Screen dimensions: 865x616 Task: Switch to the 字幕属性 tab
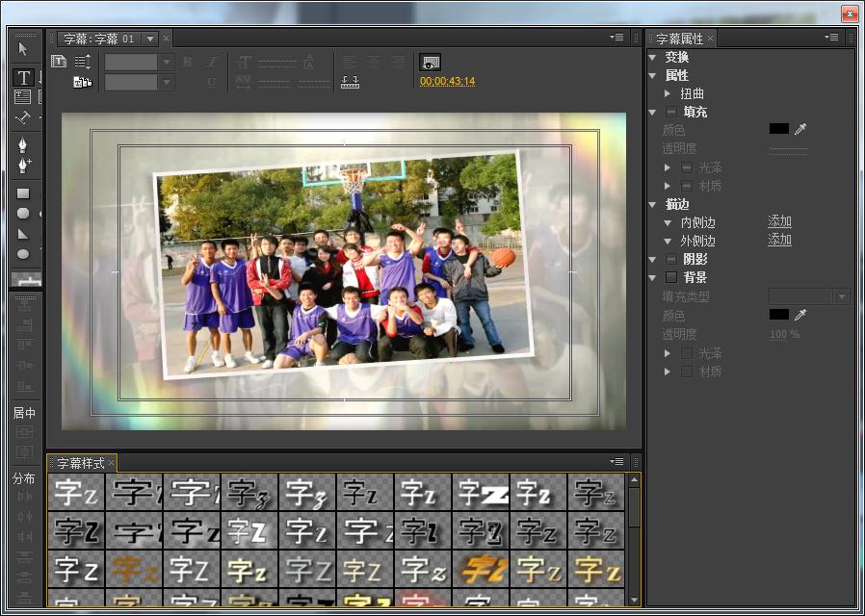coord(679,38)
